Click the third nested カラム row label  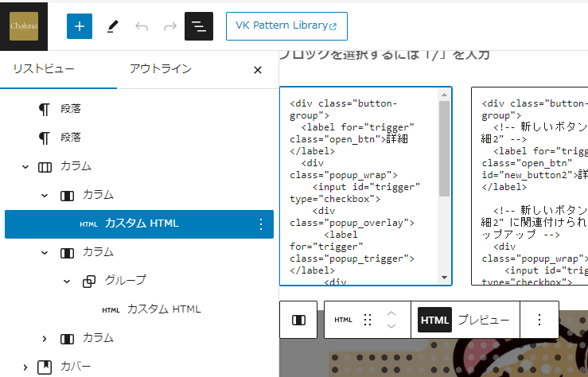tap(98, 338)
